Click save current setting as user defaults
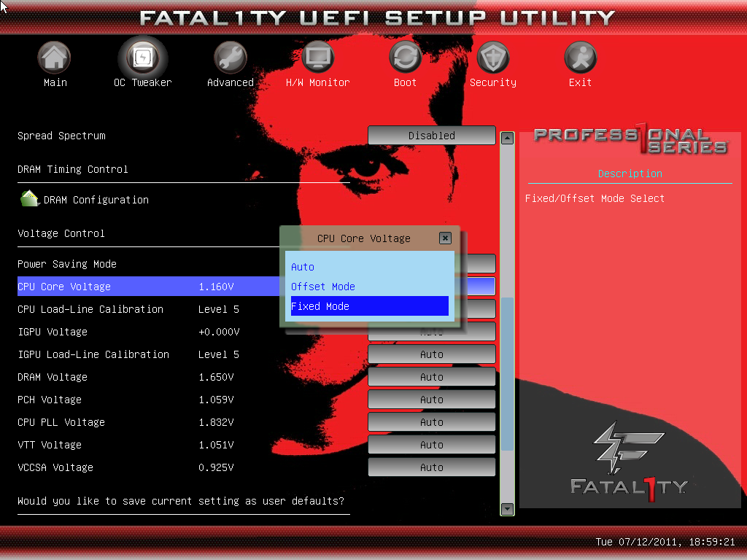Viewport: 747px width, 560px height. [181, 501]
